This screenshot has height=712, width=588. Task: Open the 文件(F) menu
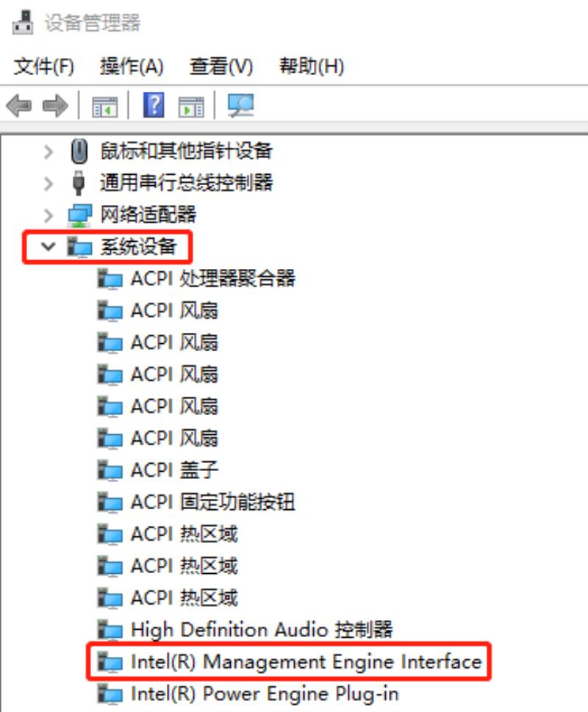[43, 67]
